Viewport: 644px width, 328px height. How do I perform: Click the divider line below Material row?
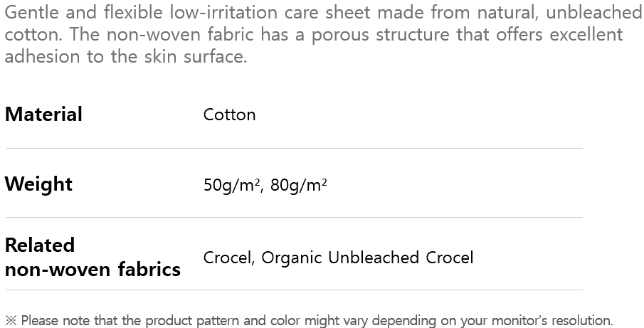point(294,148)
